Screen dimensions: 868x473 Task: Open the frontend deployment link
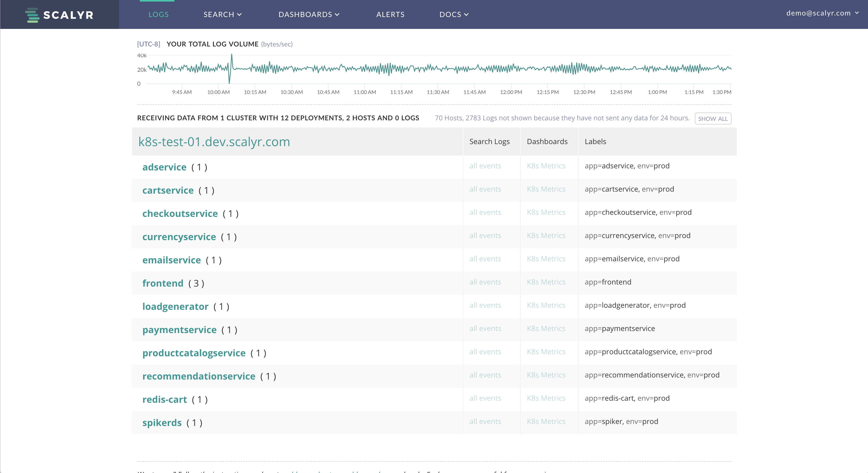pos(163,283)
